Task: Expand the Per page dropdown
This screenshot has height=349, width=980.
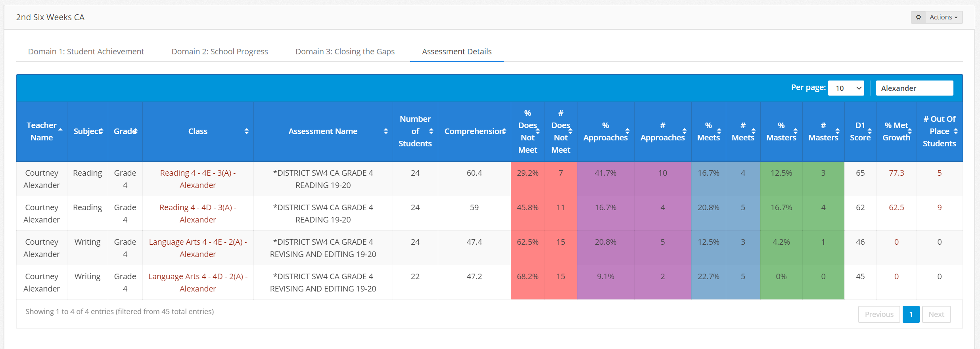Action: coord(846,88)
